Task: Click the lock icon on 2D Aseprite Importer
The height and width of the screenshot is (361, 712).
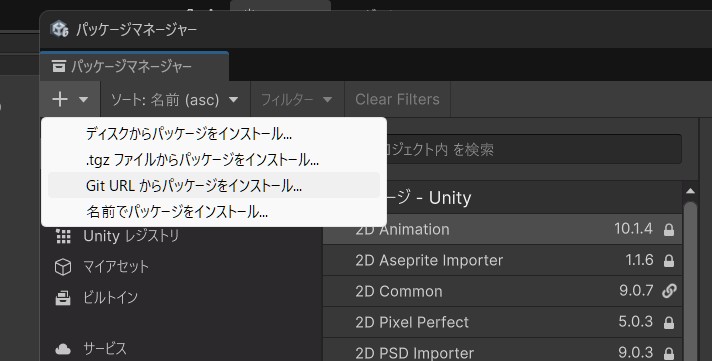Action: [x=669, y=261]
